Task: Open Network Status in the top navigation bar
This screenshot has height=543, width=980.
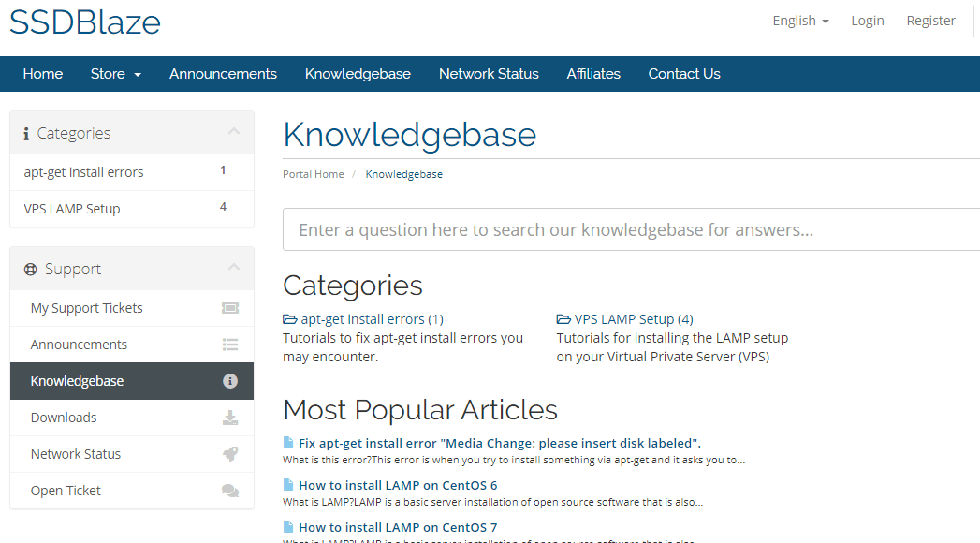Action: coord(489,74)
